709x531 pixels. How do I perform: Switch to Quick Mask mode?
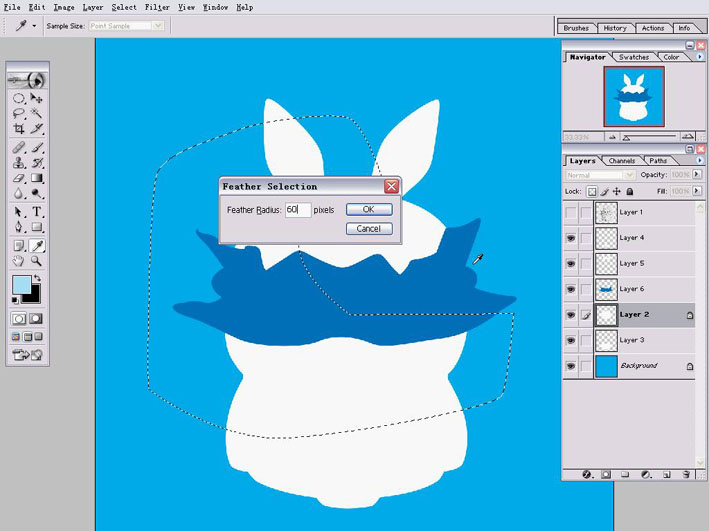[36, 319]
